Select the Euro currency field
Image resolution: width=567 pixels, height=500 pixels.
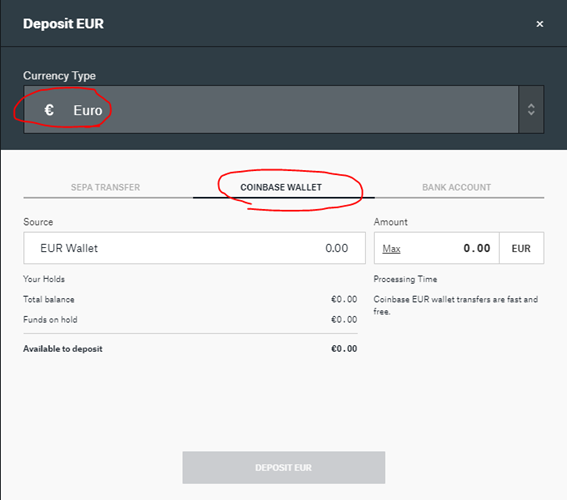[x=271, y=110]
